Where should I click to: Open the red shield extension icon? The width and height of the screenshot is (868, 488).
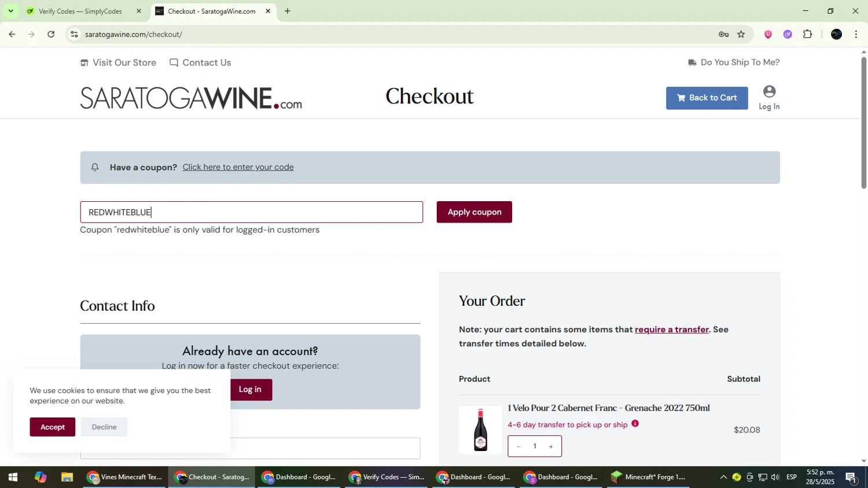[x=768, y=34]
